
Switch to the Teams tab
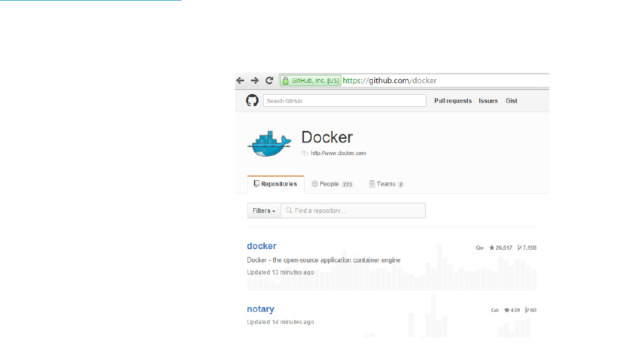coord(386,184)
